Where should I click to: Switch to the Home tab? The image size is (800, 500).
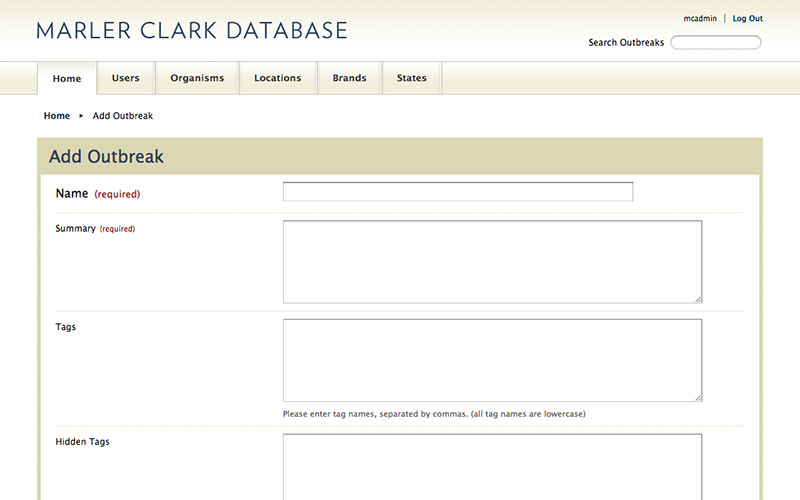click(67, 79)
